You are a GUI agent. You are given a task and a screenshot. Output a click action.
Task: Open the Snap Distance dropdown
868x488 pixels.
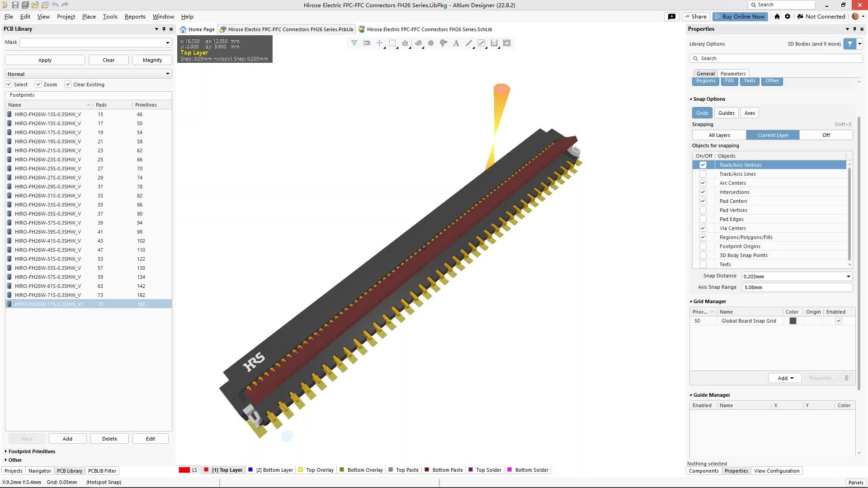pos(848,277)
